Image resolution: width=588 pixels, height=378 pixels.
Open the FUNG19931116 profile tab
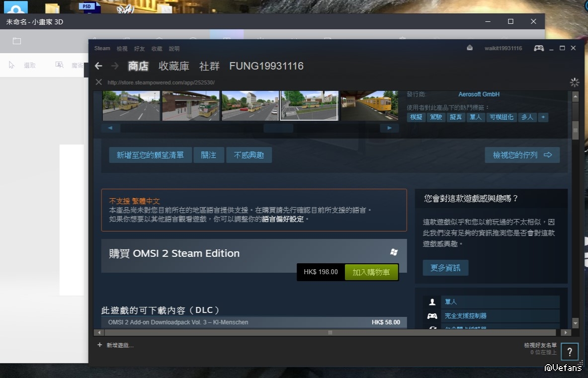(266, 66)
